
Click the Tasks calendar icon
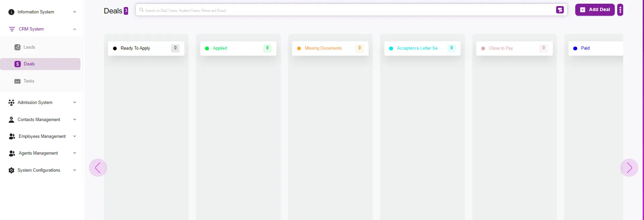pyautogui.click(x=17, y=81)
